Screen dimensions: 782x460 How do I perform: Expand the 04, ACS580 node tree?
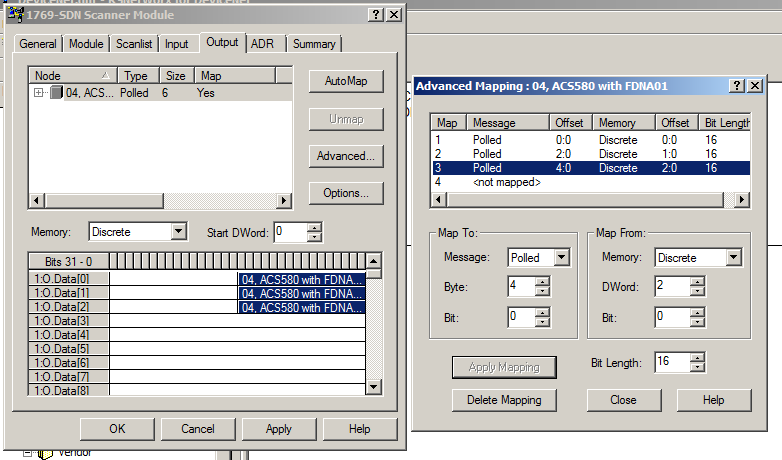39,93
